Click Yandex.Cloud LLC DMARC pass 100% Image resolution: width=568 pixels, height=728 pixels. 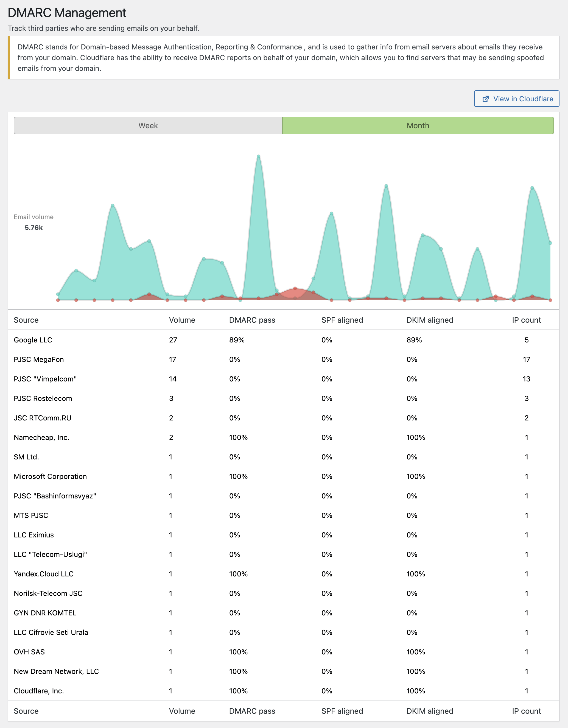[239, 574]
